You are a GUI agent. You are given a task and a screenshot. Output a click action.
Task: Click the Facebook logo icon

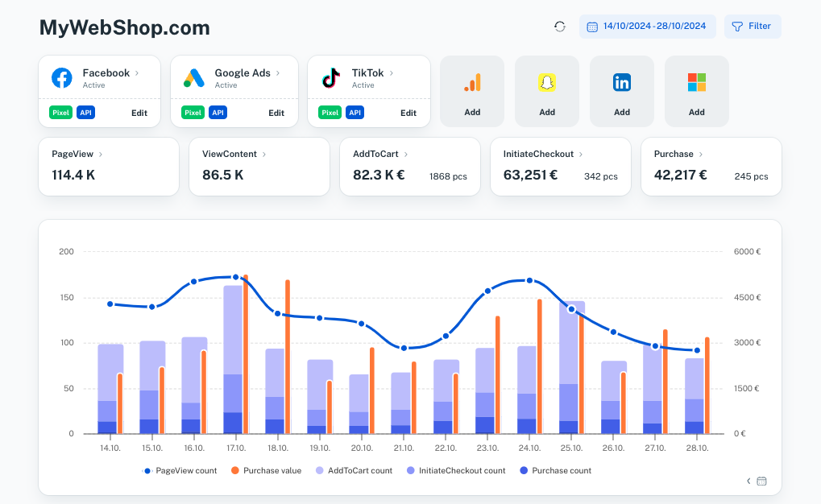click(x=62, y=78)
